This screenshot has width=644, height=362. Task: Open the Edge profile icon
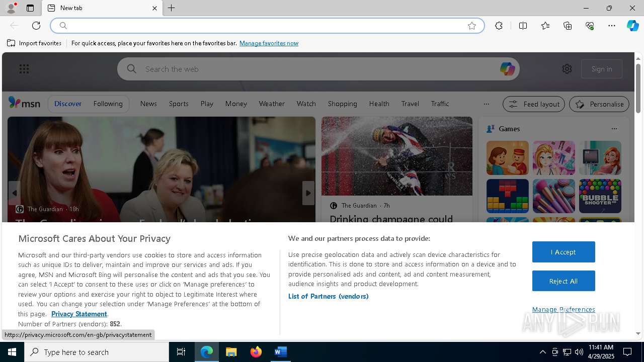[11, 8]
